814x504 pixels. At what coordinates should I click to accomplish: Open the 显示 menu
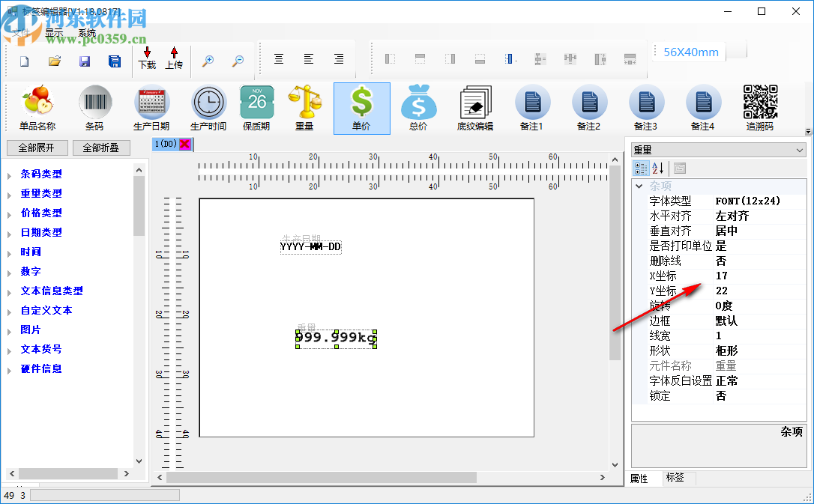54,32
